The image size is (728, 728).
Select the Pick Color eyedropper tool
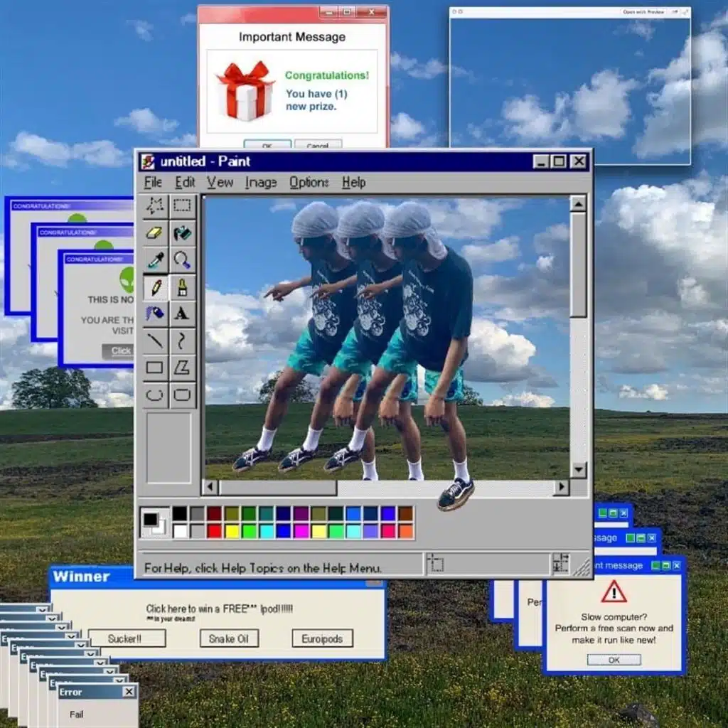[x=155, y=260]
